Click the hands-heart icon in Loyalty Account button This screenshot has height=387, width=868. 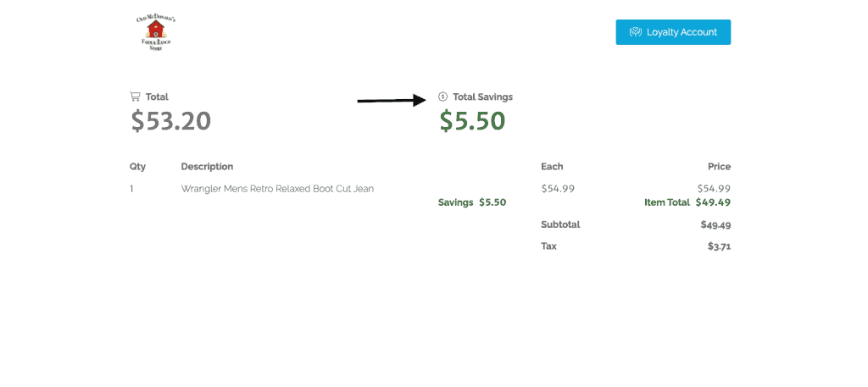636,32
